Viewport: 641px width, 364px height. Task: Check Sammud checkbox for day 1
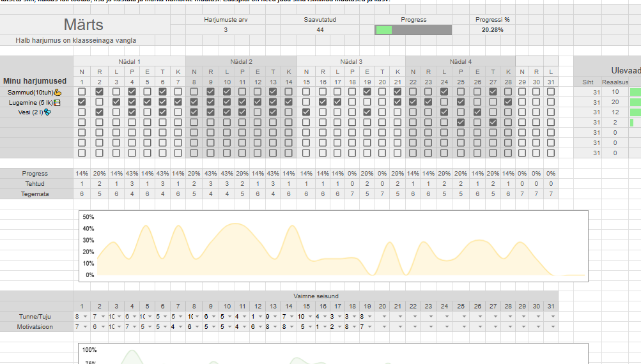point(81,92)
